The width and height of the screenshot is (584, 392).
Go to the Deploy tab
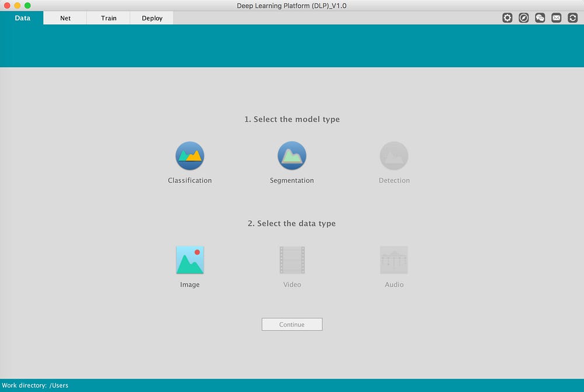coord(152,18)
